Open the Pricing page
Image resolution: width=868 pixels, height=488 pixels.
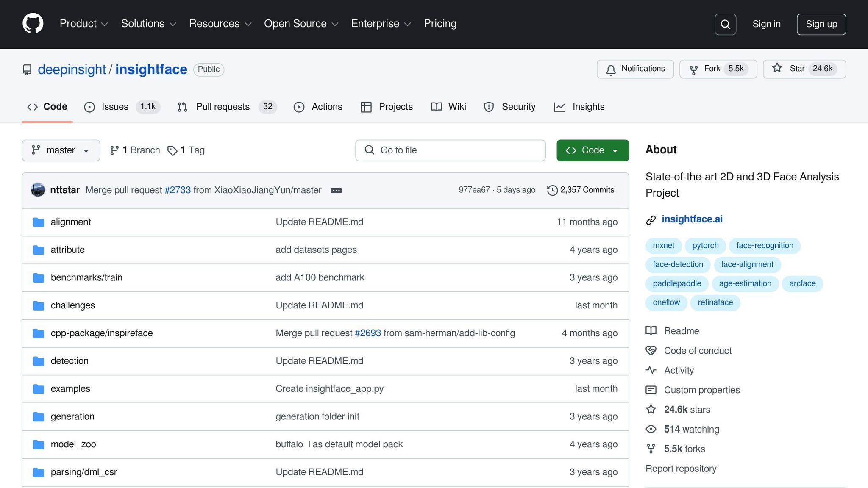[440, 24]
